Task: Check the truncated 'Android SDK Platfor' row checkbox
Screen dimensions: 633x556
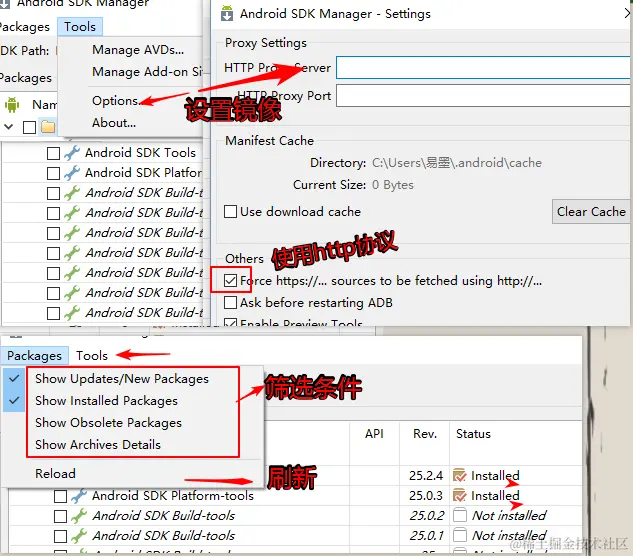Action: point(53,173)
